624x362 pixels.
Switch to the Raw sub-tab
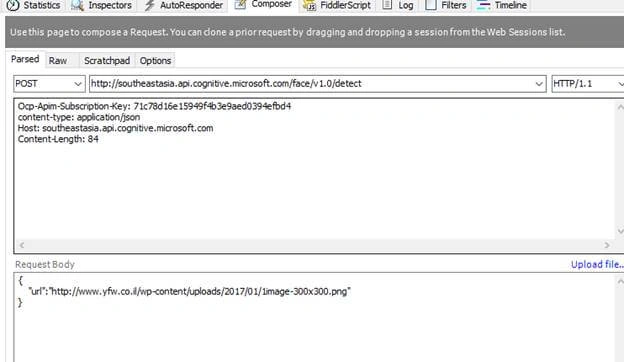click(x=58, y=61)
